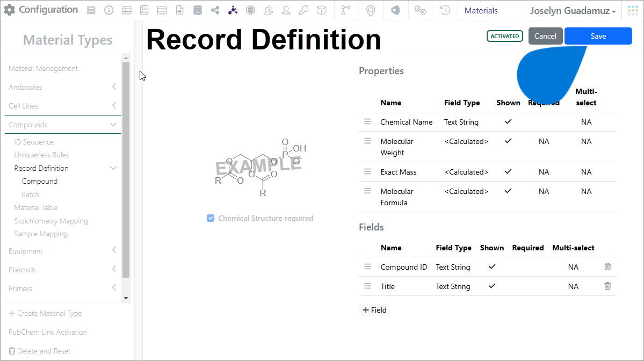This screenshot has height=361, width=644.
Task: Open the hexagon badge icon
Action: tap(250, 10)
